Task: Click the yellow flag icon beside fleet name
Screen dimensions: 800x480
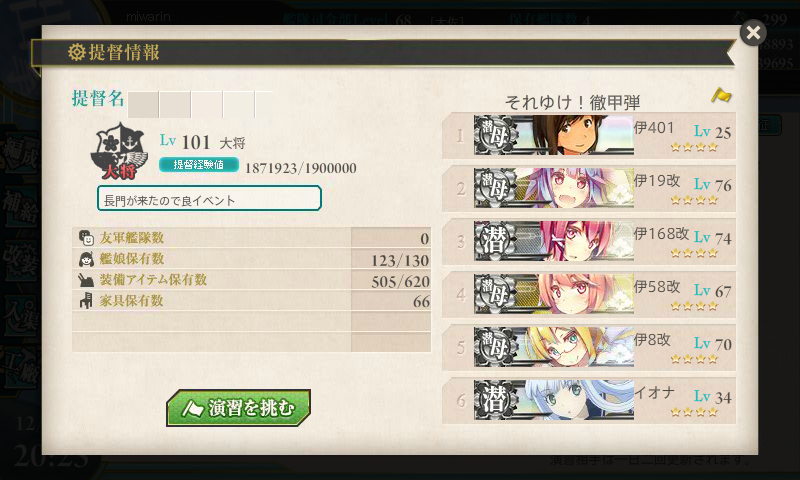Action: click(x=721, y=95)
